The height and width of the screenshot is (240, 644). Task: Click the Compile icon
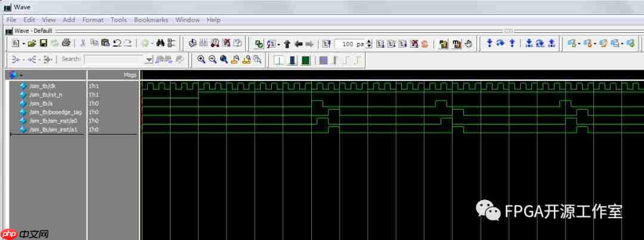pyautogui.click(x=193, y=43)
